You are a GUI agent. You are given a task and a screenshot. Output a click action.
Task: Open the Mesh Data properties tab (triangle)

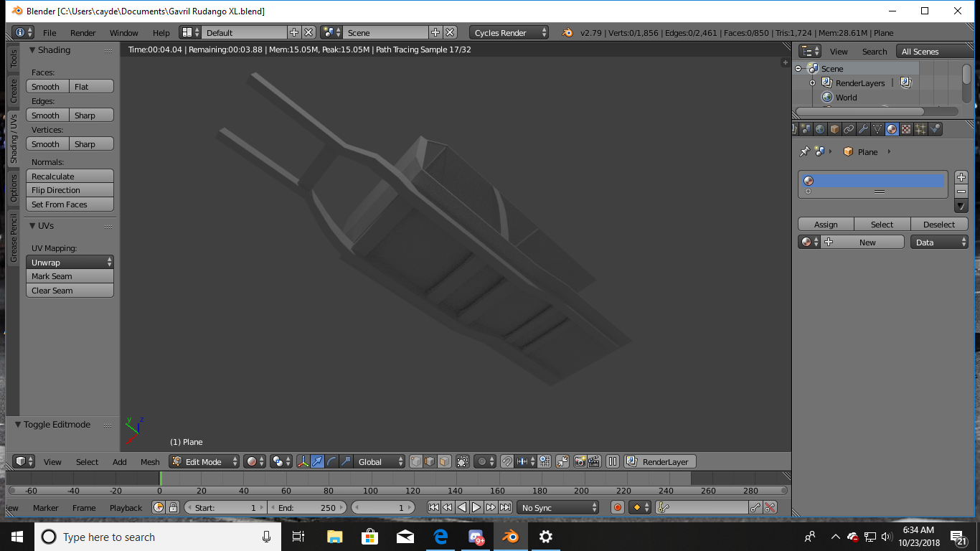coord(877,129)
